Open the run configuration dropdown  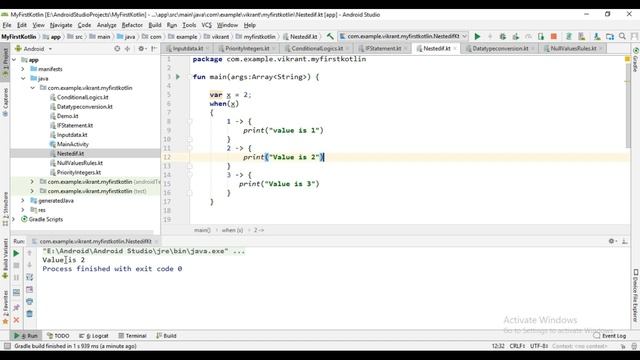pos(403,36)
